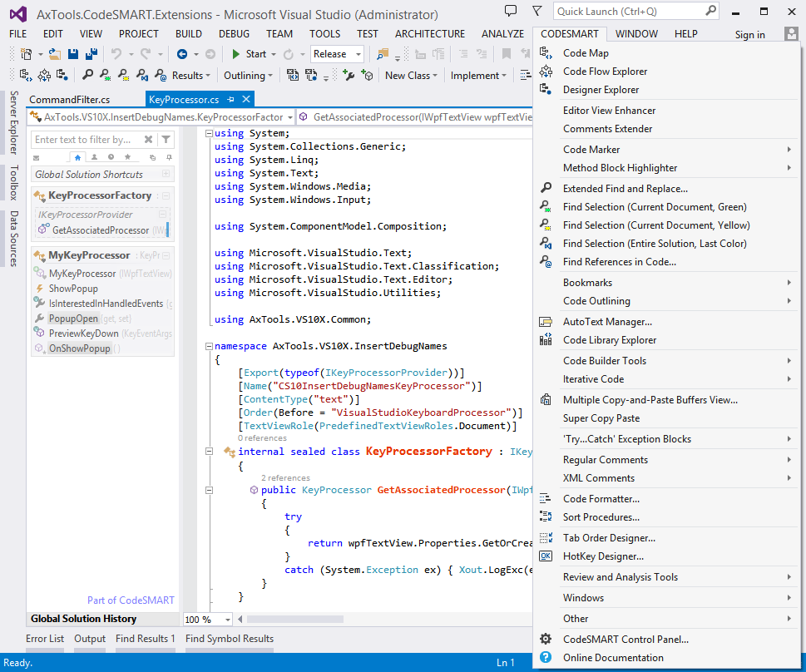Click the green Find Selection toolbar icon
The width and height of the screenshot is (806, 672).
(x=106, y=75)
